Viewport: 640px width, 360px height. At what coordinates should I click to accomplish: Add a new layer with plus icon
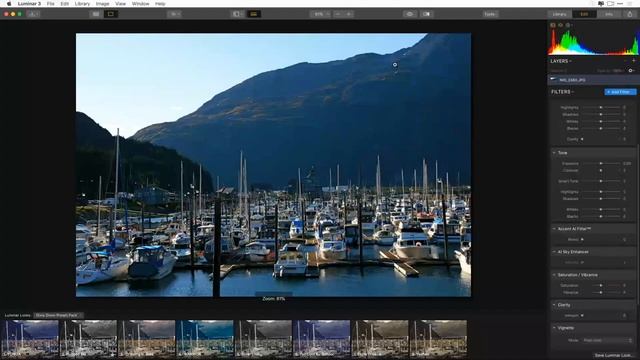(x=633, y=60)
